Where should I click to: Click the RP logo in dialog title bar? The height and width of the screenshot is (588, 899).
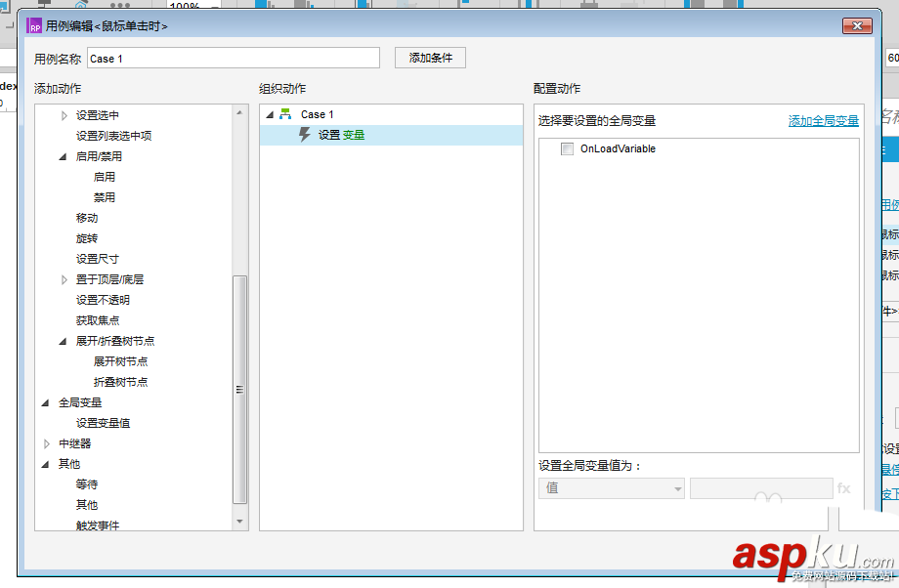[x=34, y=26]
